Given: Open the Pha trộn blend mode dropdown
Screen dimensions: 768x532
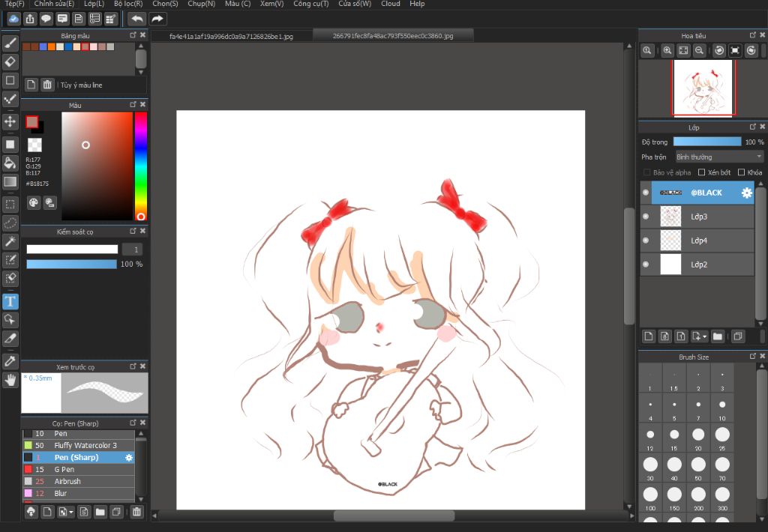Looking at the screenshot, I should (719, 157).
